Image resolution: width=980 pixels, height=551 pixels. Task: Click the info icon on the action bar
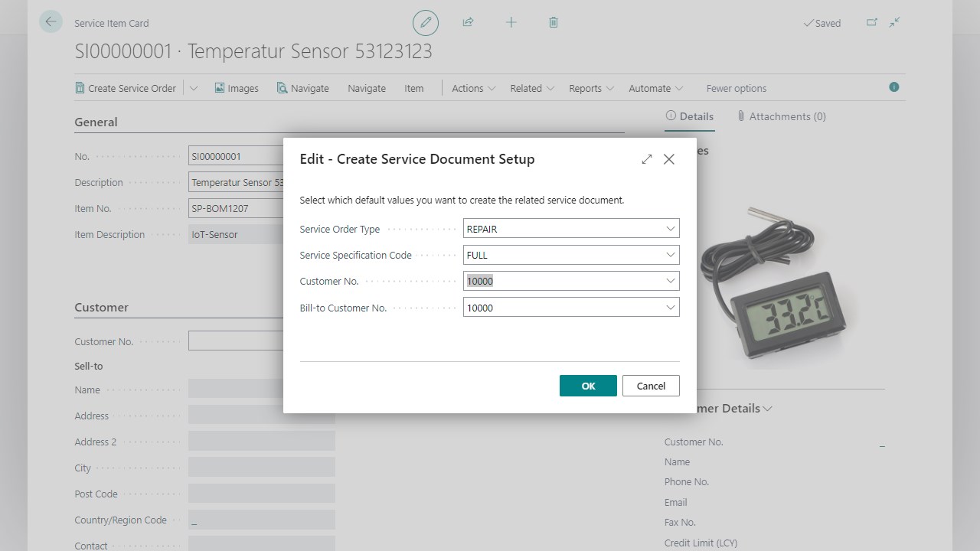tap(893, 87)
